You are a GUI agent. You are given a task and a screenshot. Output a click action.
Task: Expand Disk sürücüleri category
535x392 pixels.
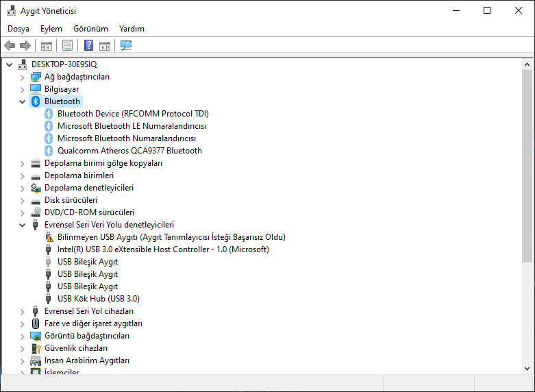tap(23, 201)
